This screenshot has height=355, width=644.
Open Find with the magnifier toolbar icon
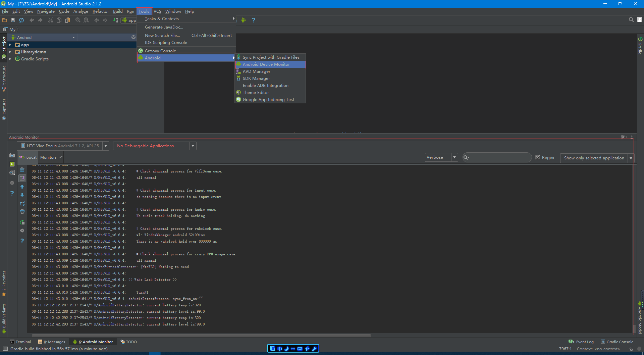[x=78, y=20]
